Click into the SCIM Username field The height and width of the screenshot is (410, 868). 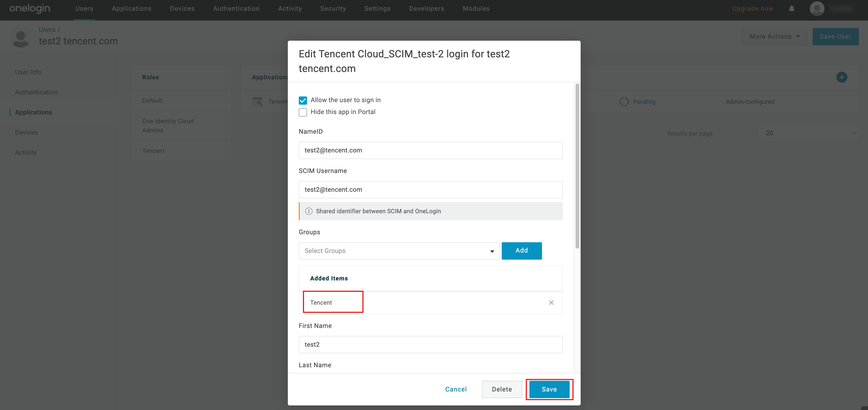[x=430, y=189]
